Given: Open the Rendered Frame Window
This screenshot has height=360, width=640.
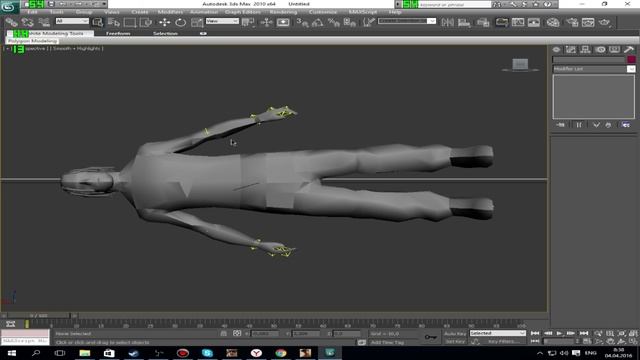Looking at the screenshot, I should click(588, 22).
